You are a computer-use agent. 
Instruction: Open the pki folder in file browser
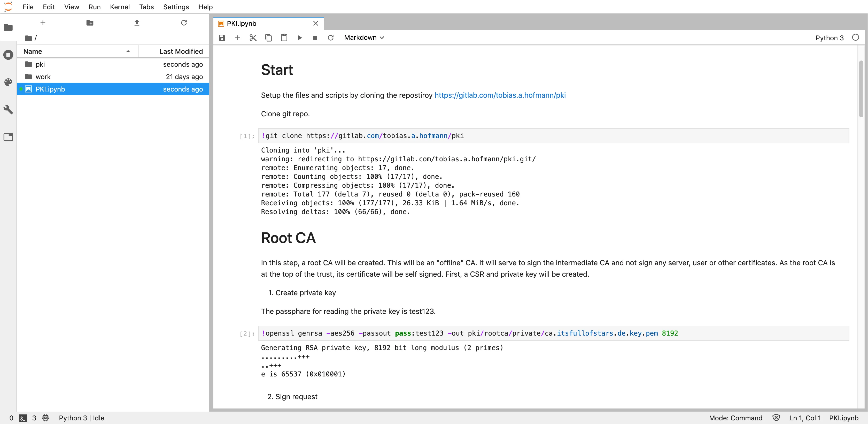pyautogui.click(x=40, y=64)
